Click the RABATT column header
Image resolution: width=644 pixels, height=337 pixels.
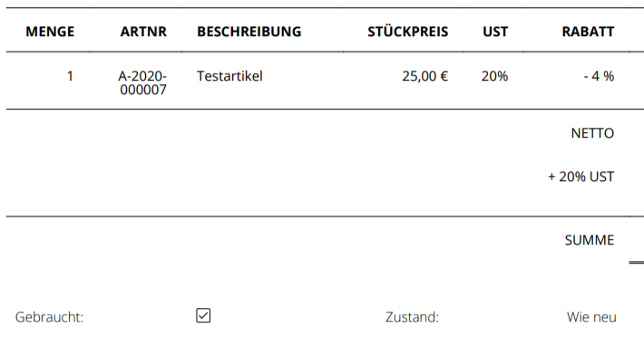pos(588,32)
